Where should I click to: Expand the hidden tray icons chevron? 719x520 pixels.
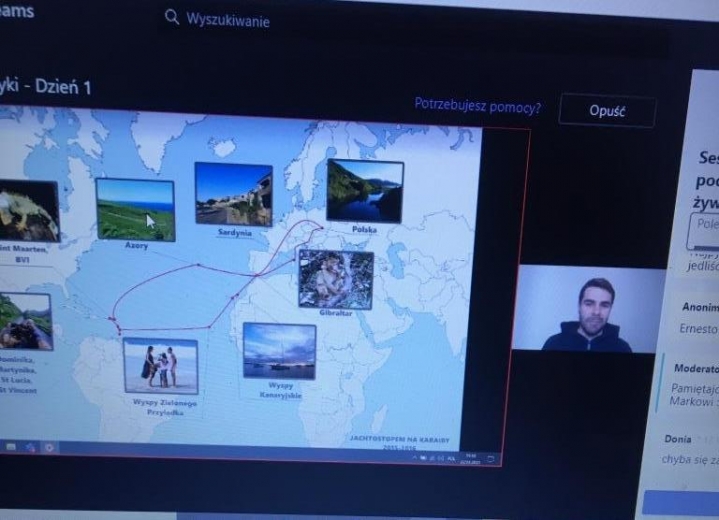click(415, 458)
